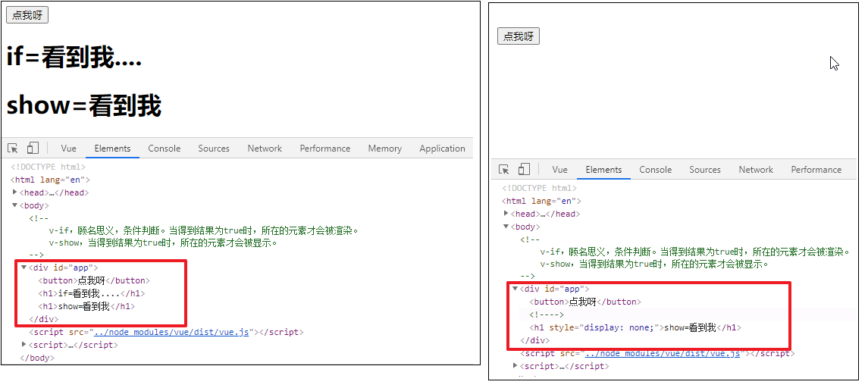
Task: Collapse the body node in left DevTools
Action: coord(15,205)
